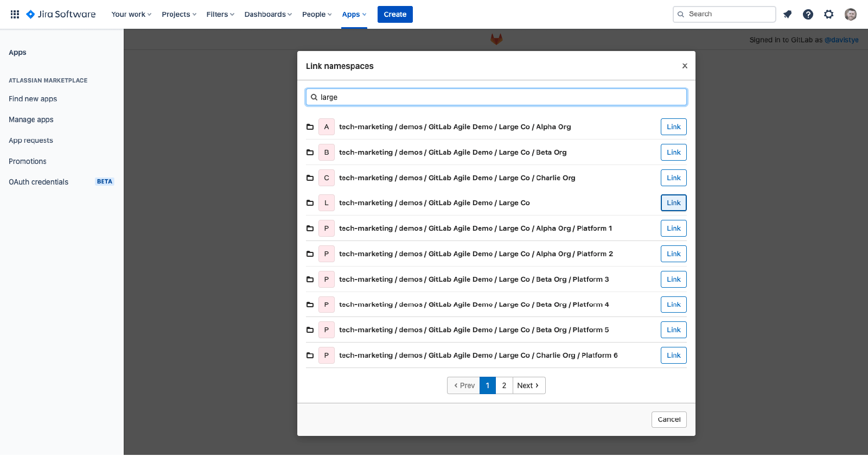Expand the Filters dropdown menu
This screenshot has height=456, width=868.
click(220, 15)
